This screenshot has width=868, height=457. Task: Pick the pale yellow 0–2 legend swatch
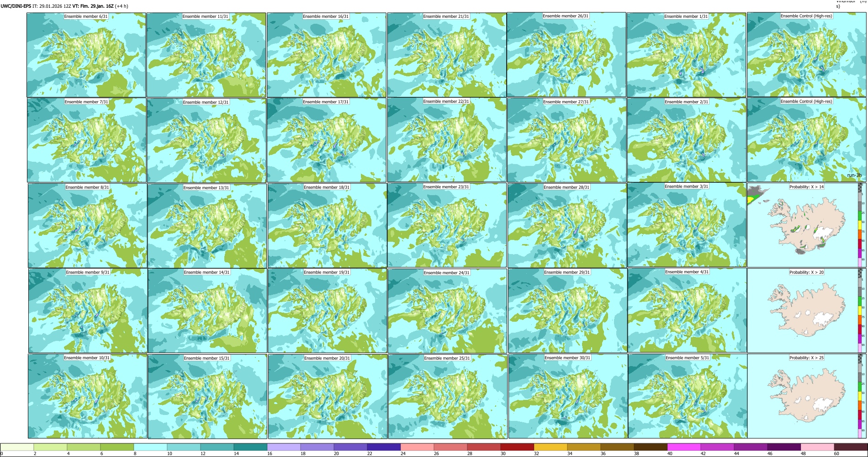pos(17,447)
